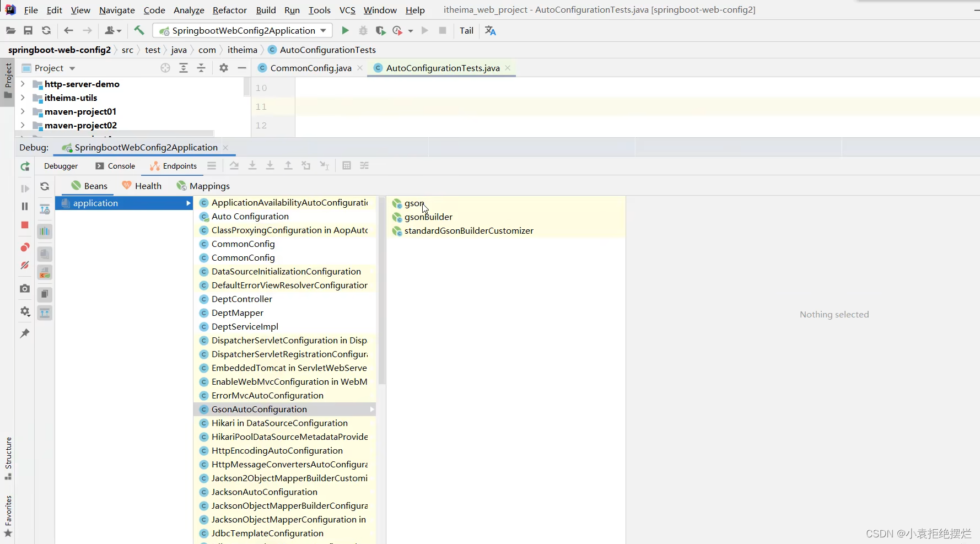Take thread dump with camera icon
This screenshot has width=980, height=544.
[x=25, y=288]
